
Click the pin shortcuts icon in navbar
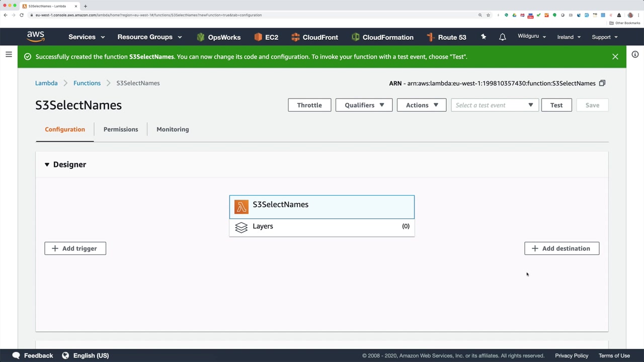(484, 37)
